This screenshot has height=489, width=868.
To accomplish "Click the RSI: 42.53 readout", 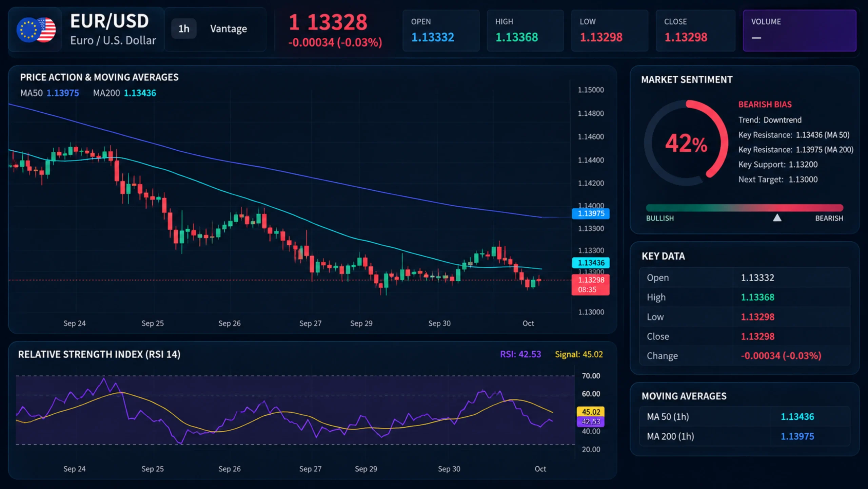I will [x=520, y=354].
